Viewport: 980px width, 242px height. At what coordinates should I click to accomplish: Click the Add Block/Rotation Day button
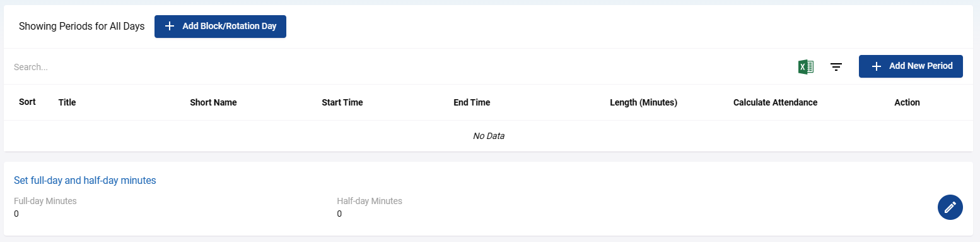tap(220, 27)
